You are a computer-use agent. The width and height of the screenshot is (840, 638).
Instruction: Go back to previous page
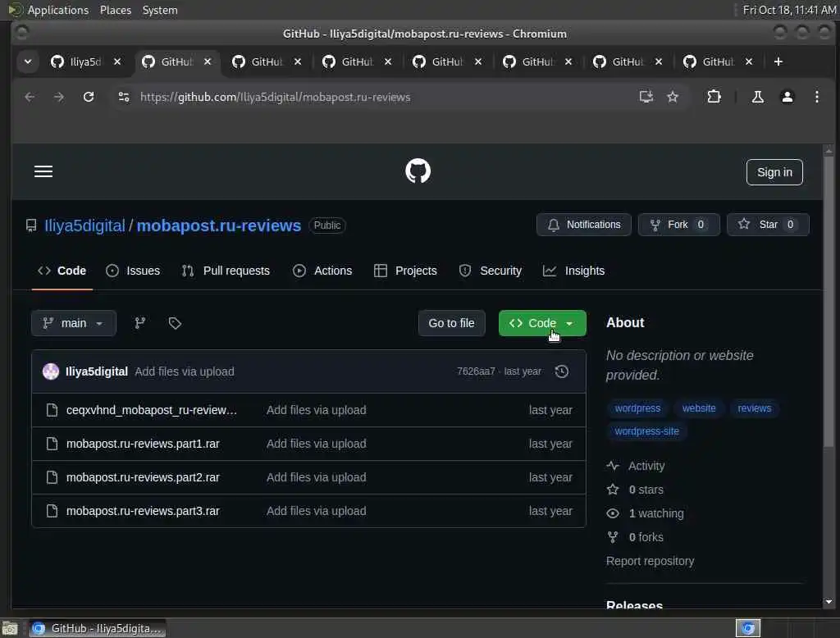[30, 97]
